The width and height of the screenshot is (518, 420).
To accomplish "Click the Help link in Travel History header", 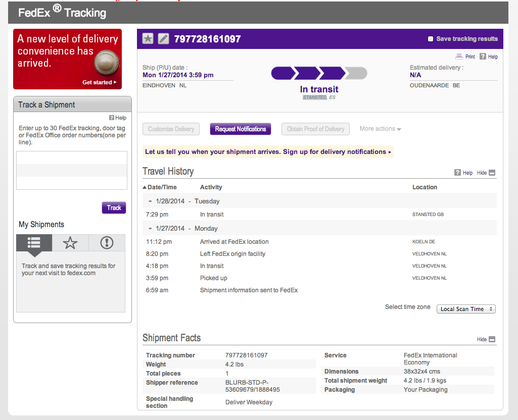I will (x=467, y=173).
